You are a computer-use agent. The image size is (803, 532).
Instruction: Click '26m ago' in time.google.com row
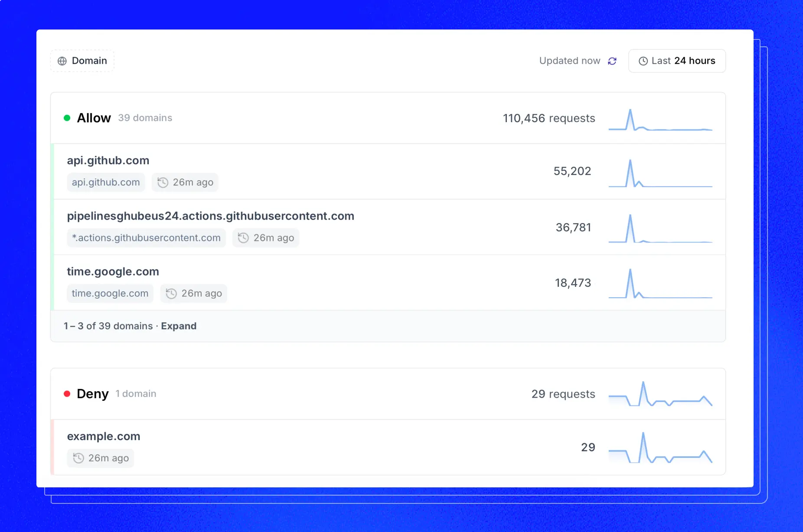coord(202,293)
